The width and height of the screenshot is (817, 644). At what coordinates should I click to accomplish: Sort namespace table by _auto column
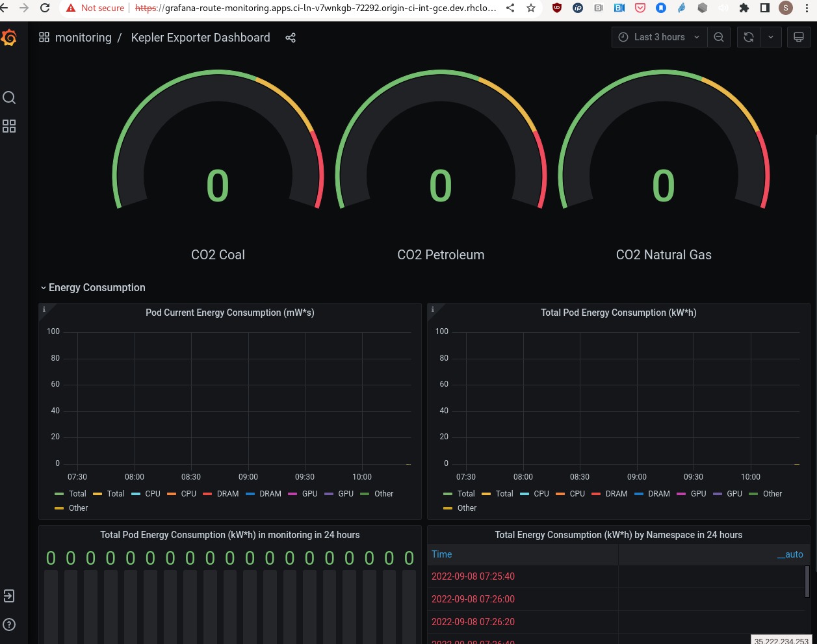point(790,554)
